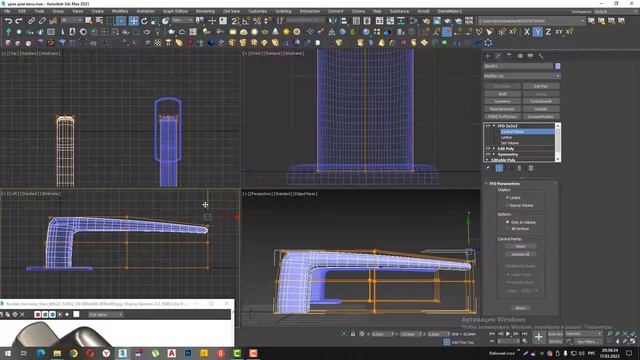Click the modifier stack scrollbar
640x360 pixels.
[x=558, y=142]
